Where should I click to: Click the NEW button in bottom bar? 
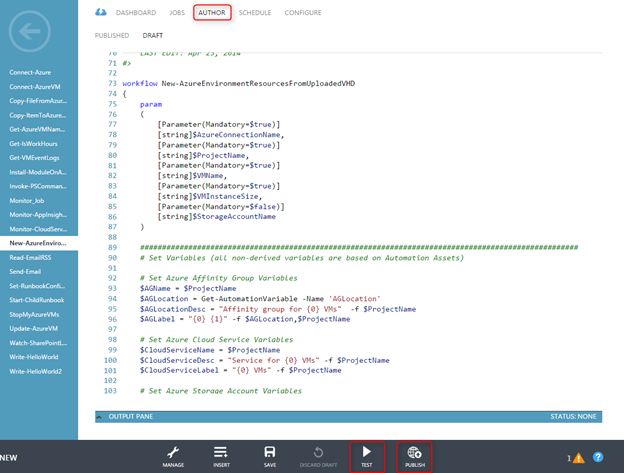9,458
